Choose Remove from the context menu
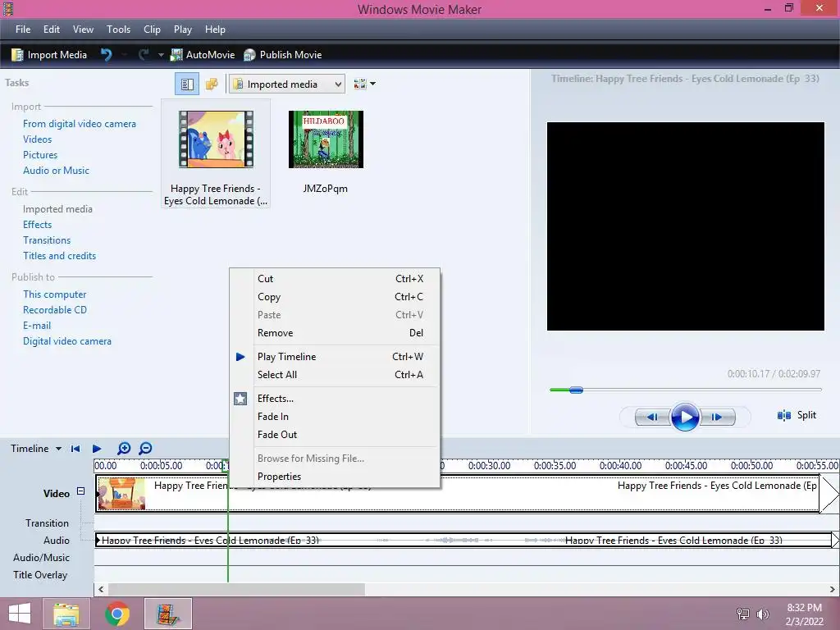This screenshot has height=630, width=840. point(335,333)
